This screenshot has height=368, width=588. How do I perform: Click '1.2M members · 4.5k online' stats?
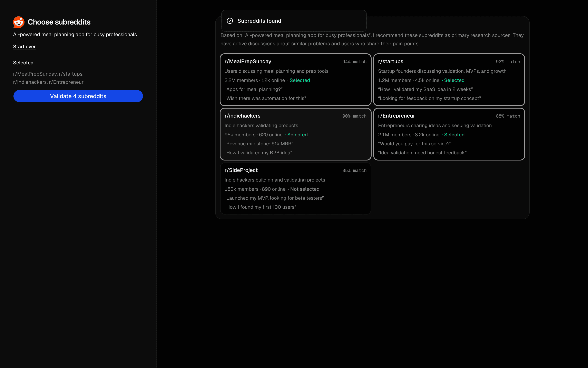(409, 80)
